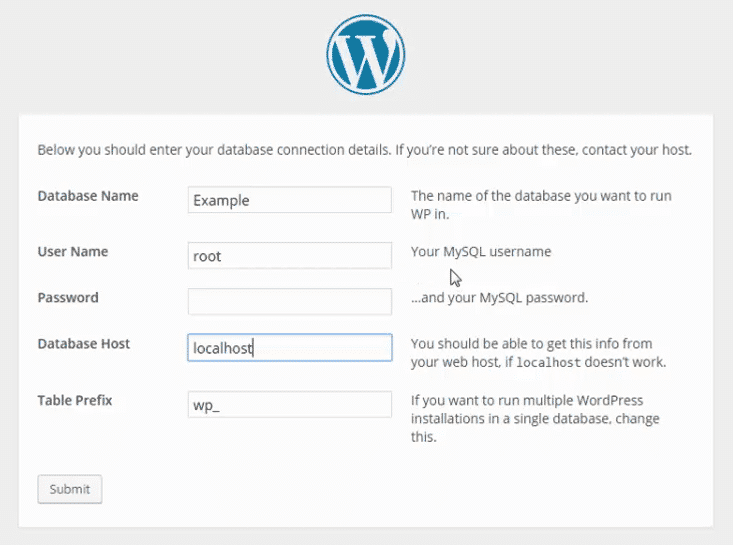Focus the Database Host field with localhost
The height and width of the screenshot is (545, 733).
point(290,347)
